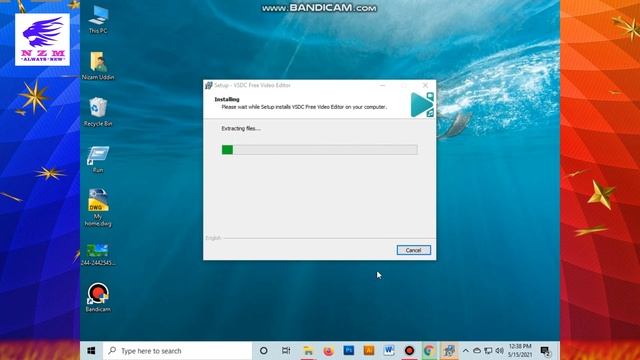Open Microsoft Word from the taskbar
The image size is (640, 360).
point(389,351)
